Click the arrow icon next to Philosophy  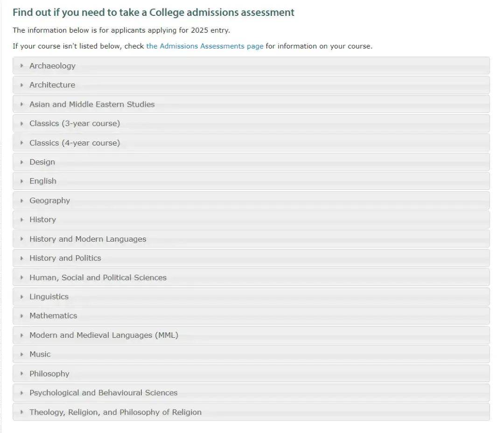click(21, 374)
